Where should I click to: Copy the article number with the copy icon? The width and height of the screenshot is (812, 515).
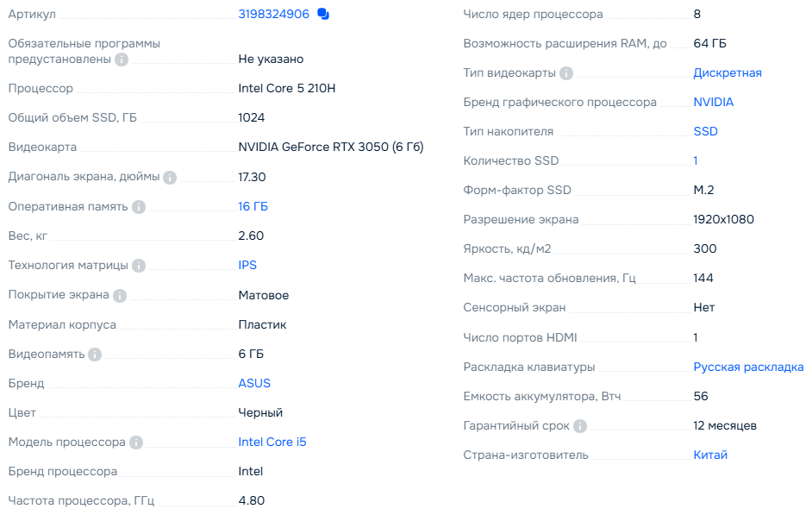click(323, 14)
